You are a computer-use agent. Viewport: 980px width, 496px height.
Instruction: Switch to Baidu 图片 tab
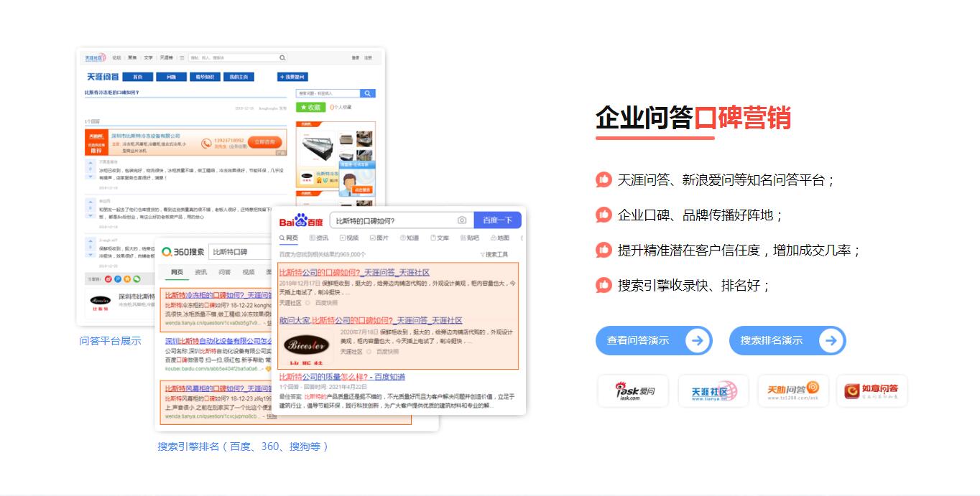pos(379,238)
